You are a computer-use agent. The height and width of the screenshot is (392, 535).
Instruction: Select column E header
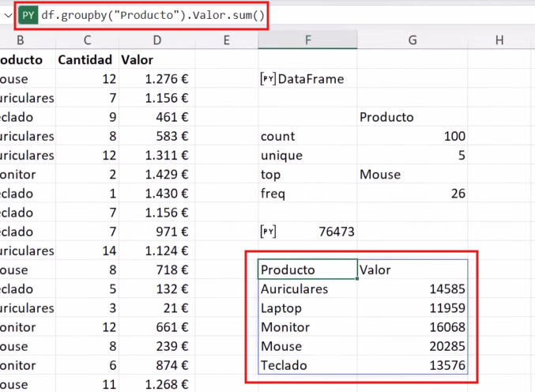227,40
